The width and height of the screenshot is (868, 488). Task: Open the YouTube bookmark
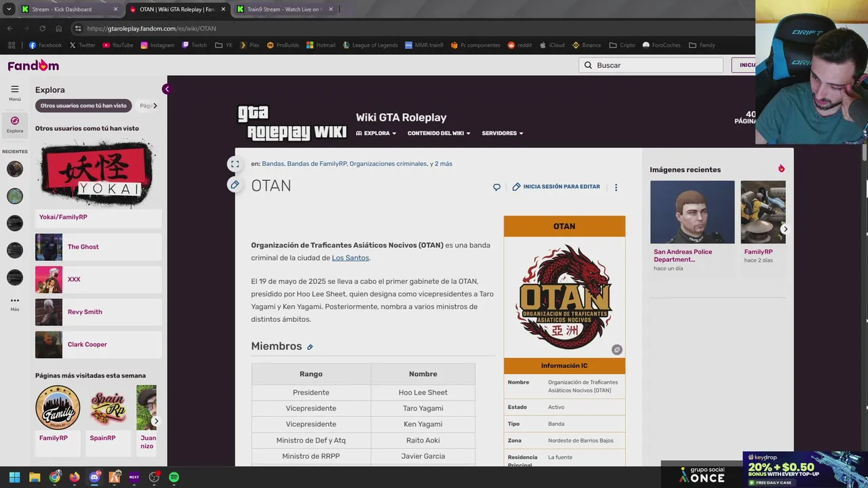tap(118, 45)
